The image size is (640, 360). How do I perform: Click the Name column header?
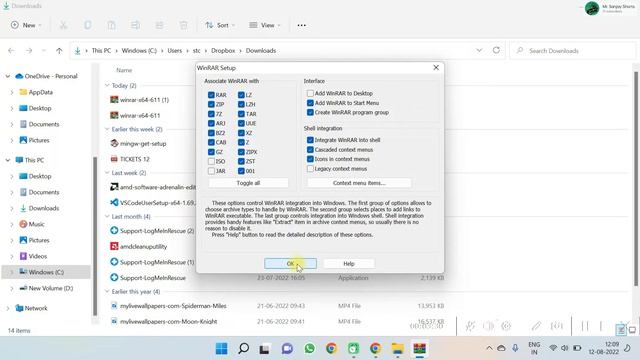(x=124, y=70)
